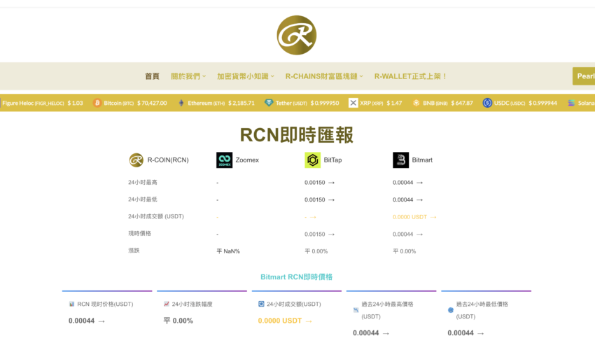Click USDC price $0.999944

click(x=543, y=103)
